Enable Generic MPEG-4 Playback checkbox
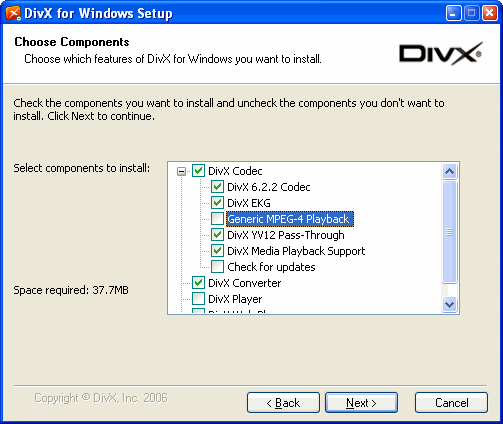 tap(217, 219)
